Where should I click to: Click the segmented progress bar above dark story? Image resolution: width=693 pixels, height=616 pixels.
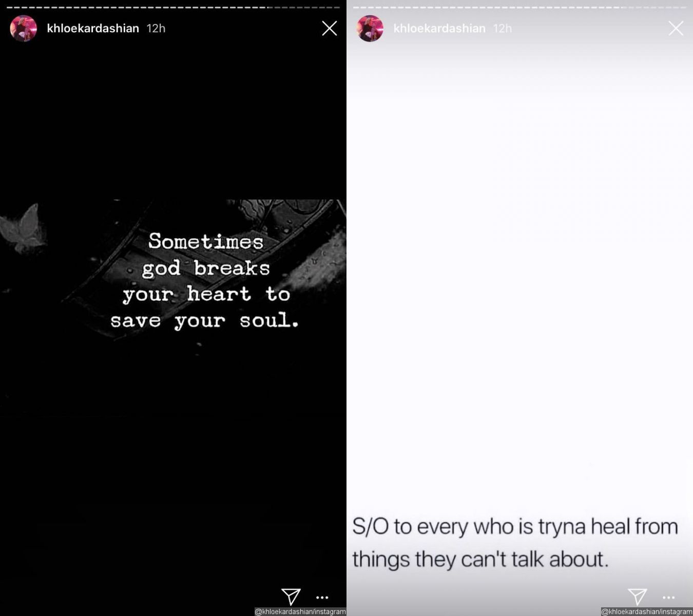173,7
